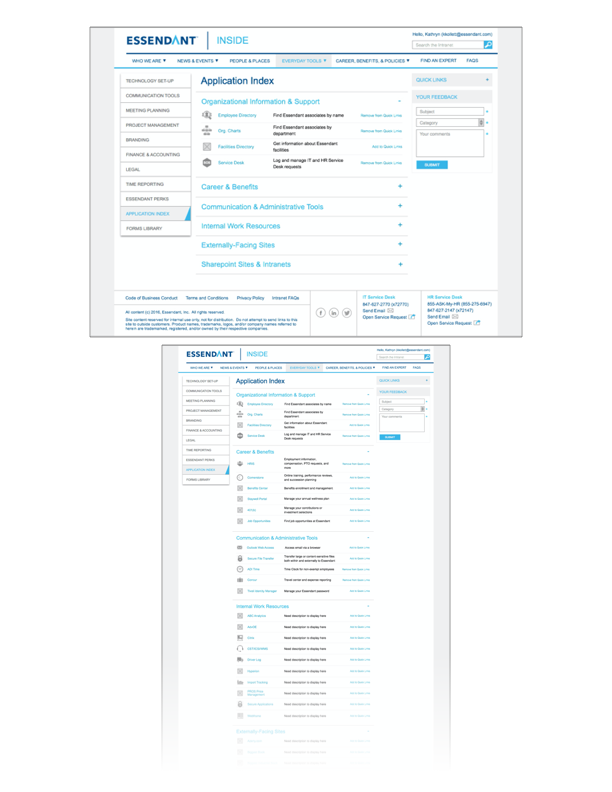This screenshot has width=612, height=792.
Task: Click the envelope icon beside IT Service Desk Send Email
Action: pos(390,311)
